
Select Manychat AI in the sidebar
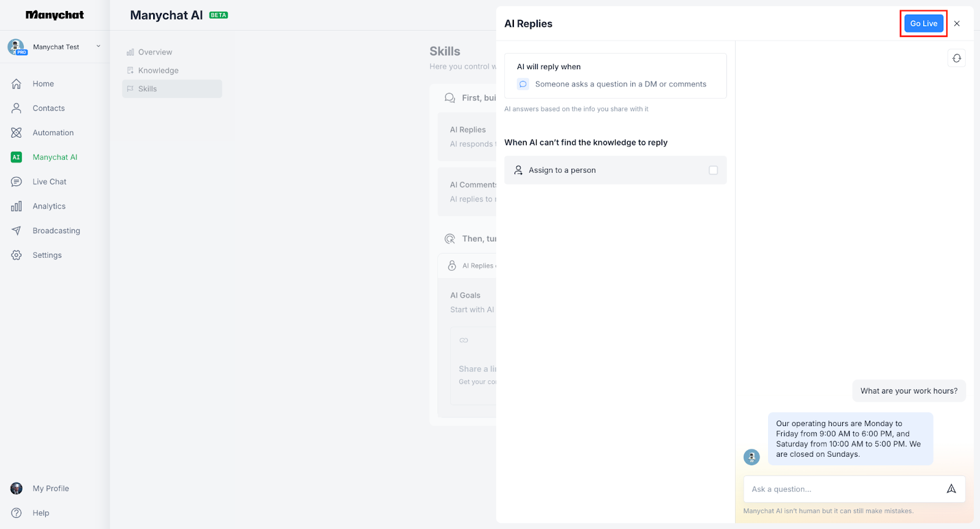(55, 157)
